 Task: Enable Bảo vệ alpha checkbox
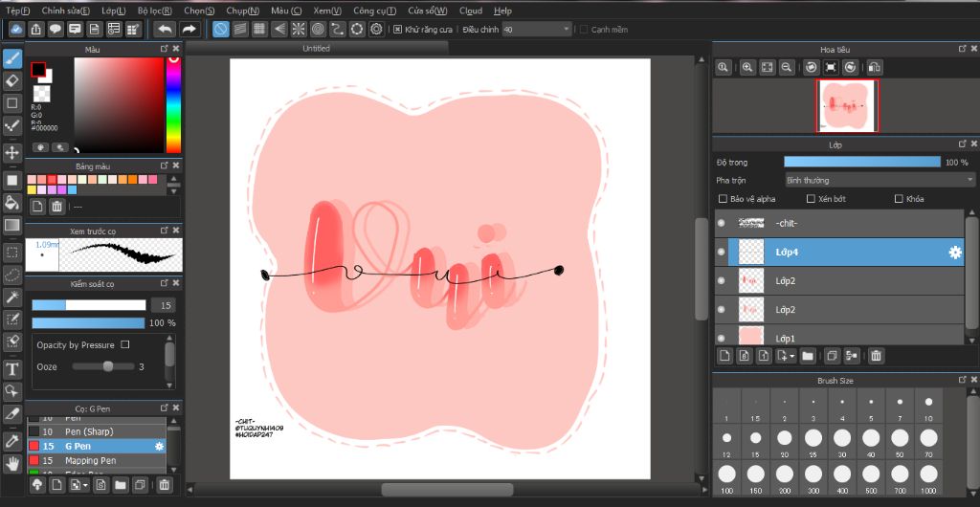coord(724,199)
